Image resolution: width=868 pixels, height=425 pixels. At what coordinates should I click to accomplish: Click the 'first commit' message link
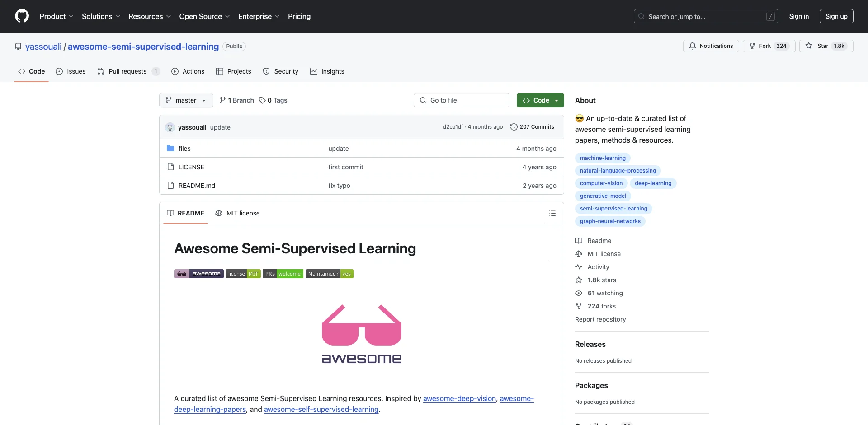346,167
